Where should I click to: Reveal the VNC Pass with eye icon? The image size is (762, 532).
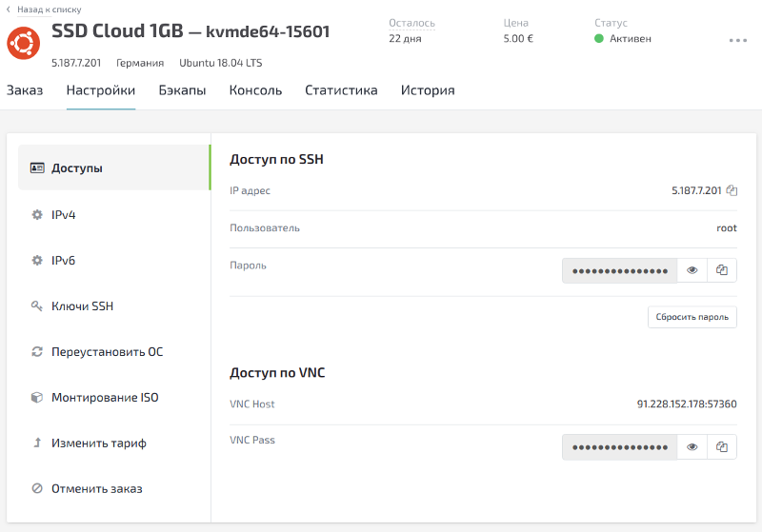pos(692,447)
